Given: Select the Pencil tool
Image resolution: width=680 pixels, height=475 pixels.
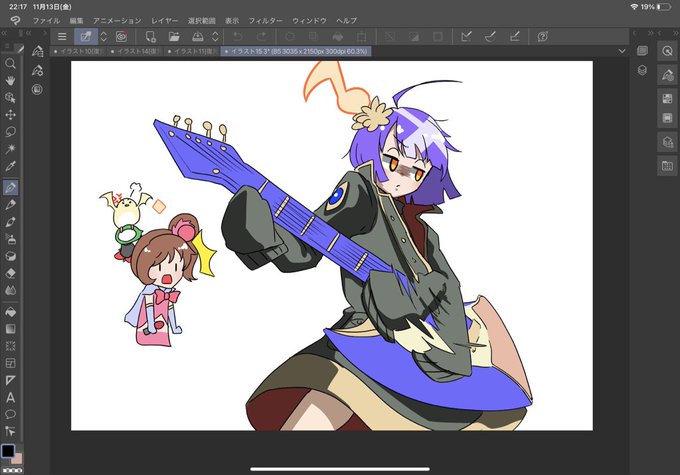Looking at the screenshot, I should click(10, 205).
